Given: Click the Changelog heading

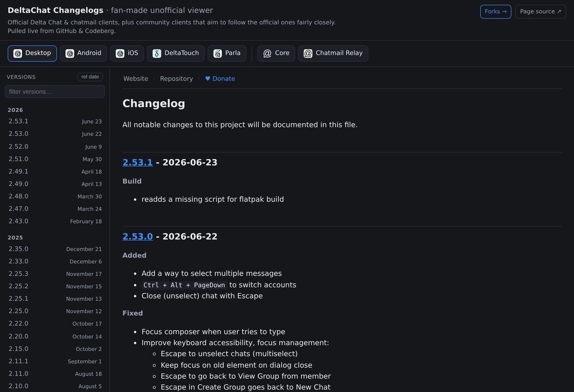Looking at the screenshot, I should [154, 104].
